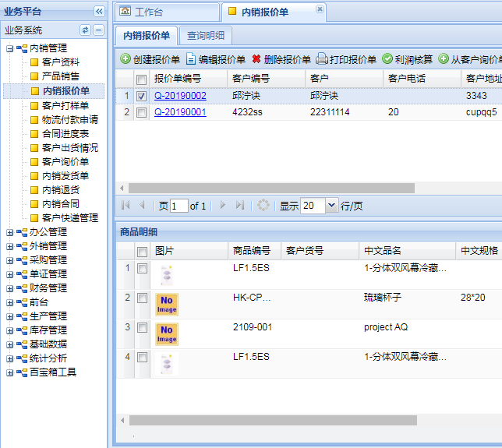Uncheck the Q-20190002 row checkbox

[x=141, y=97]
